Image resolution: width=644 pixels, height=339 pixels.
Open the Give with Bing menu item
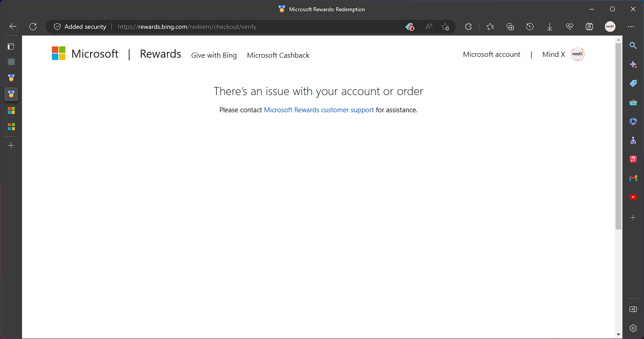pos(214,55)
